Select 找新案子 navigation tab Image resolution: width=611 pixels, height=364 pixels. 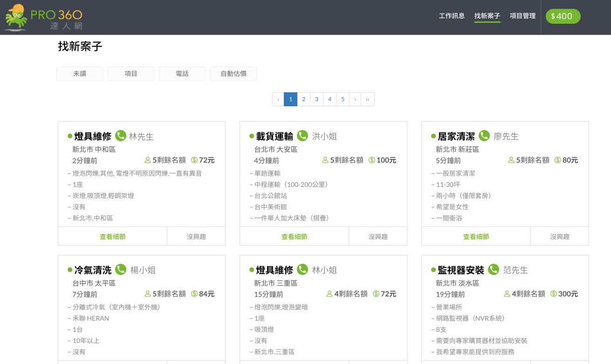click(487, 16)
